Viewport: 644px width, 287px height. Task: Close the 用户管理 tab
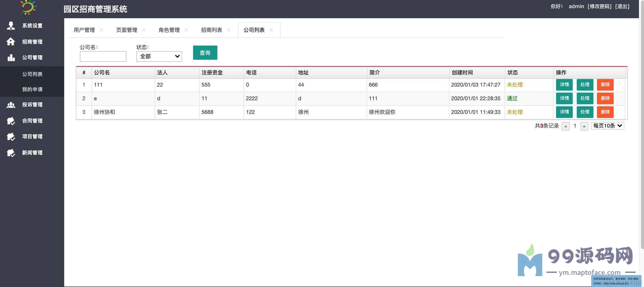pyautogui.click(x=101, y=30)
